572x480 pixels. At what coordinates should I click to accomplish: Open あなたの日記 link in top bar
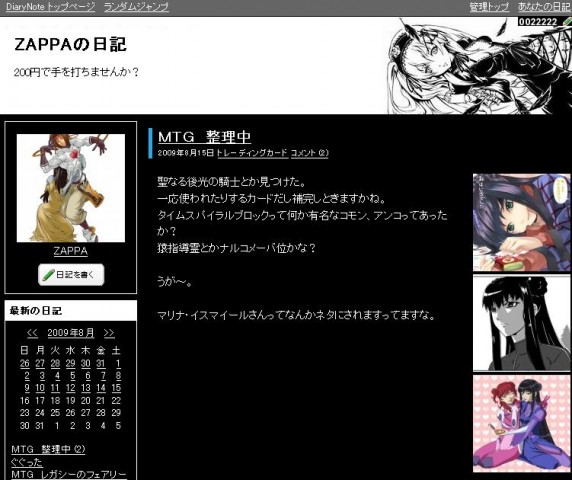tap(544, 7)
